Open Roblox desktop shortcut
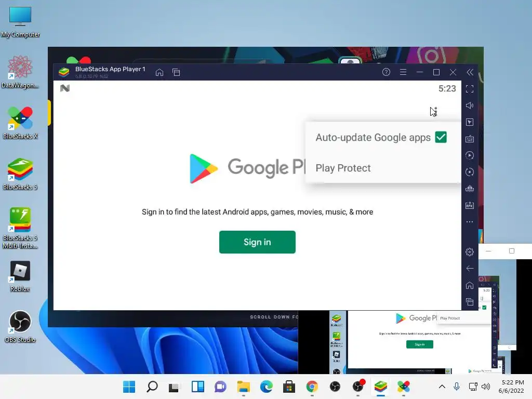The width and height of the screenshot is (532, 399). tap(20, 276)
